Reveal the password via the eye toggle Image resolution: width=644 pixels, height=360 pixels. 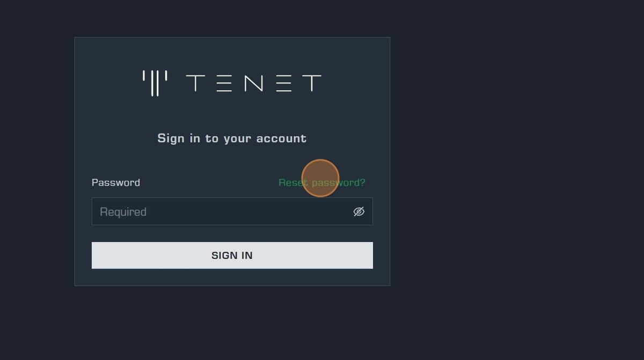[x=359, y=211]
